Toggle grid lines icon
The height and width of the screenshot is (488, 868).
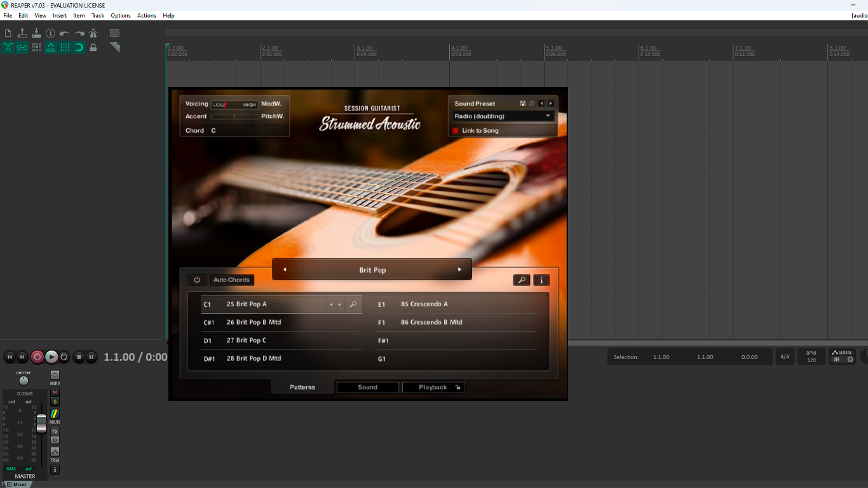click(x=64, y=47)
